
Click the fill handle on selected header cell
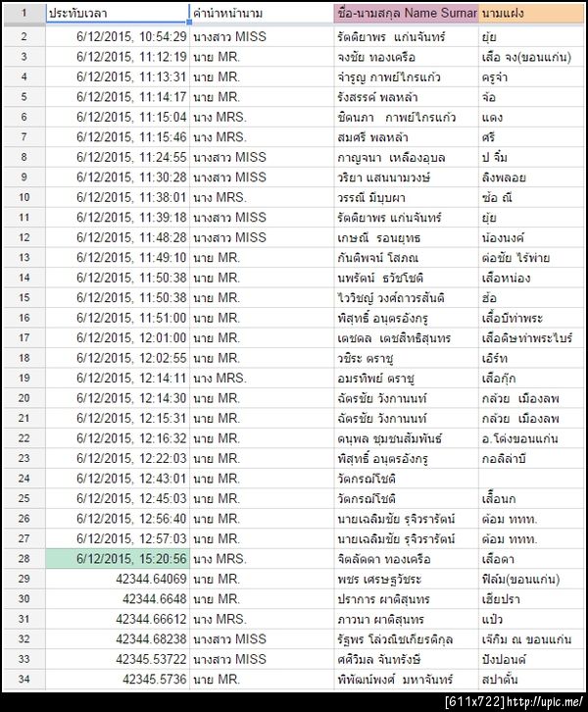tap(189, 22)
